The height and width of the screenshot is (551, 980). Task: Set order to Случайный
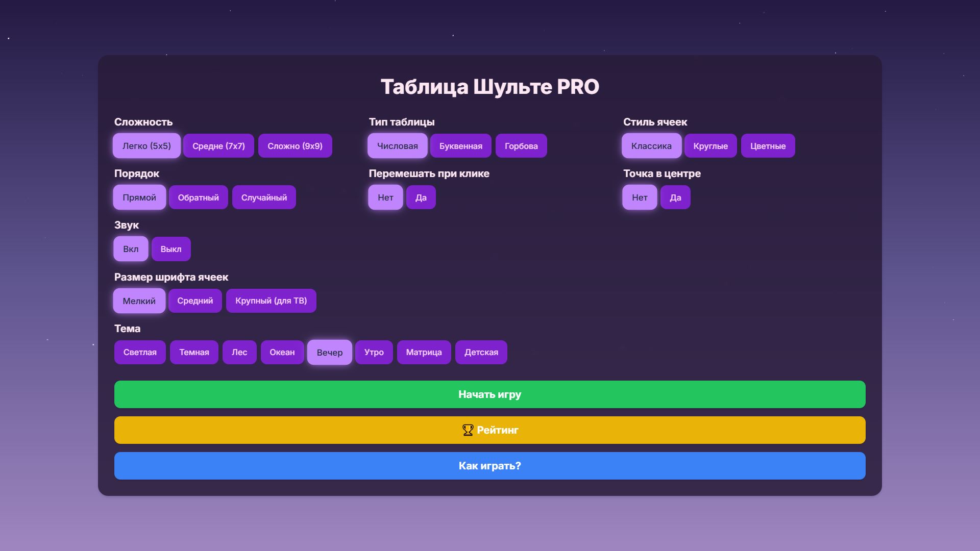click(x=264, y=197)
